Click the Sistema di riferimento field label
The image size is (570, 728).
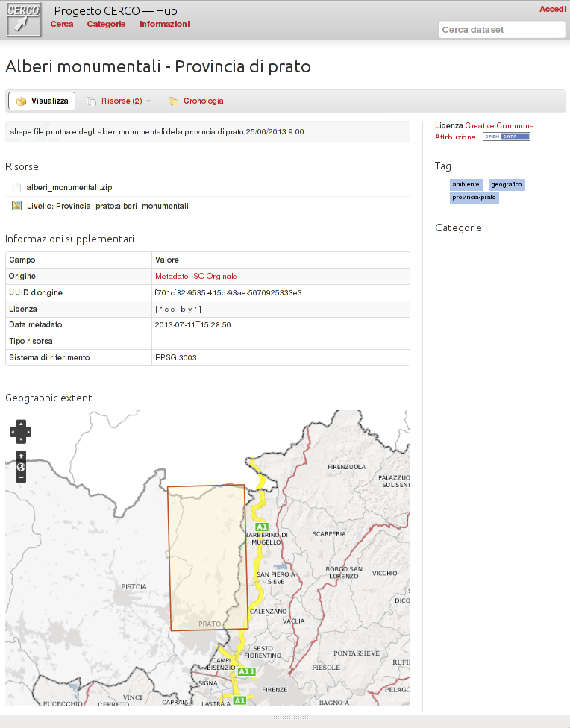(x=49, y=357)
